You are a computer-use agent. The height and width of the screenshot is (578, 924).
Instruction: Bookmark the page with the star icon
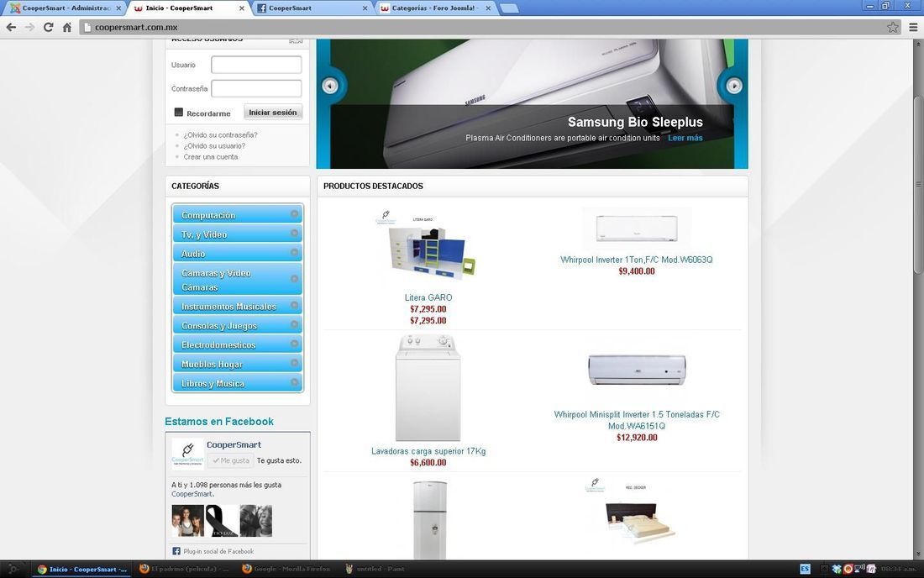[x=893, y=27]
